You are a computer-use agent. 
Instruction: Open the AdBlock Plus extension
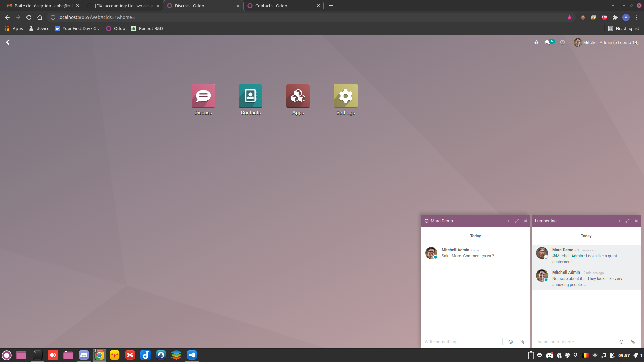tap(604, 17)
